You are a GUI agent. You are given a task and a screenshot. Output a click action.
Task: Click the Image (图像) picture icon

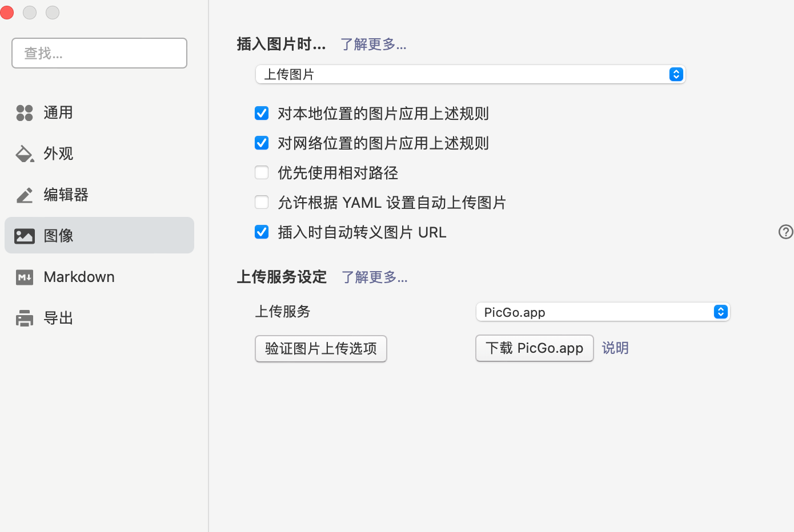point(25,236)
